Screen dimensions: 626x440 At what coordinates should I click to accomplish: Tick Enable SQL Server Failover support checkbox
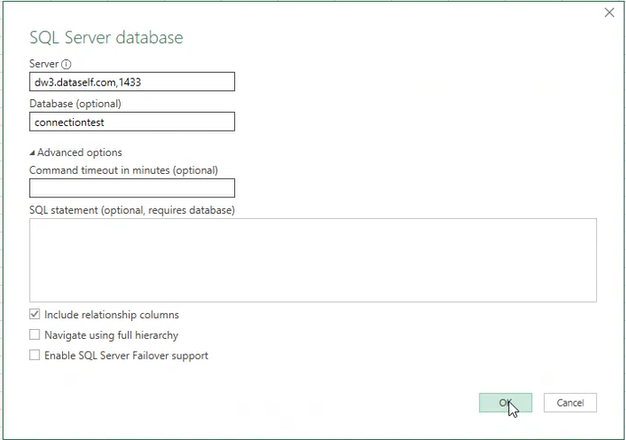[35, 355]
